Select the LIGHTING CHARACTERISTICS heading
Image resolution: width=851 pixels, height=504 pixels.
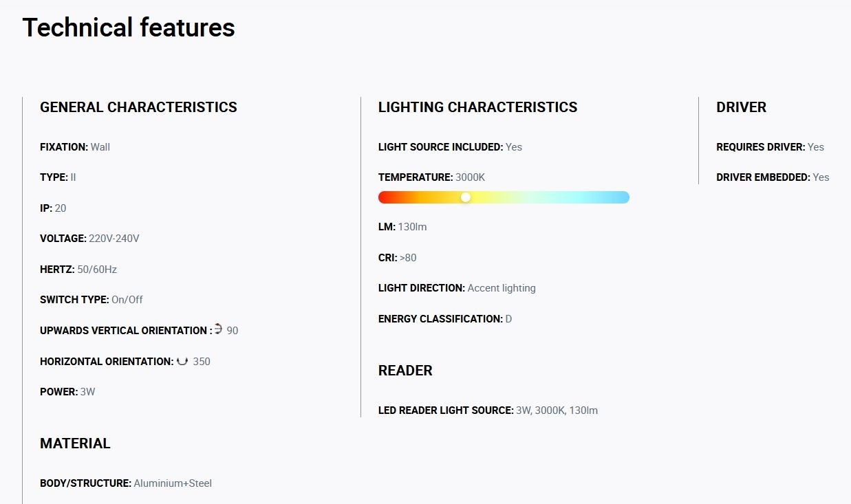[x=477, y=107]
